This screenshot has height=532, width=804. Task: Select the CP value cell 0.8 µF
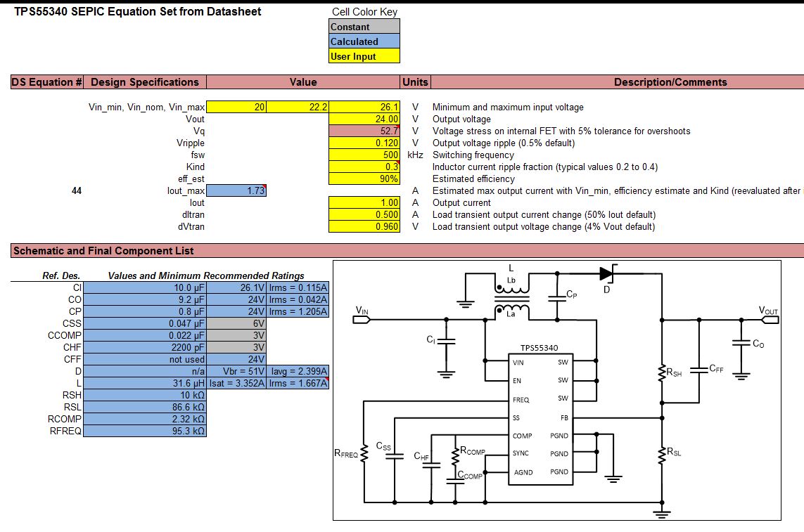145,311
